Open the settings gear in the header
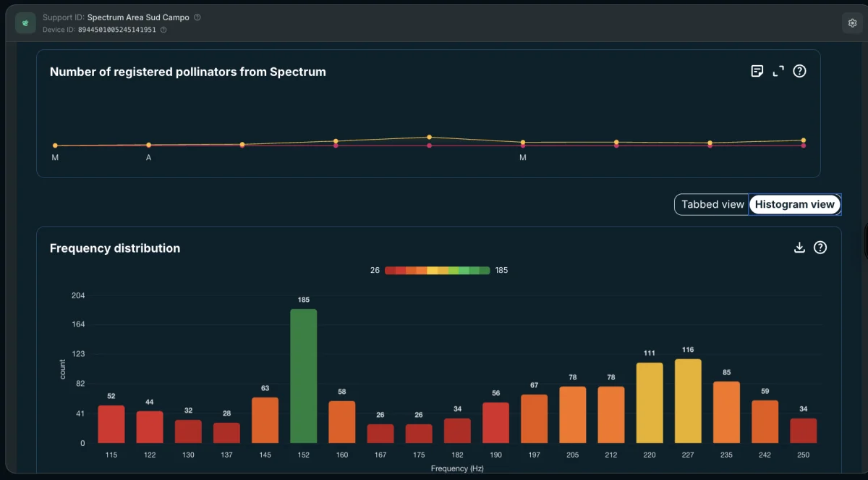868x480 pixels. pyautogui.click(x=852, y=23)
